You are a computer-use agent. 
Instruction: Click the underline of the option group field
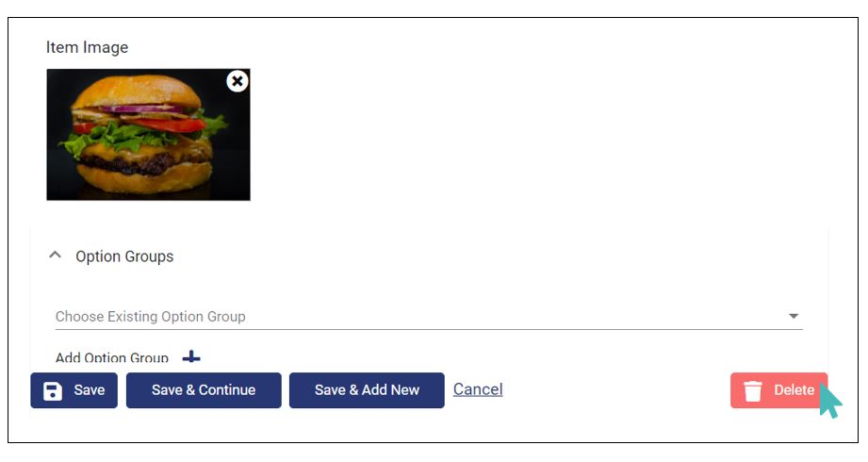point(429,330)
